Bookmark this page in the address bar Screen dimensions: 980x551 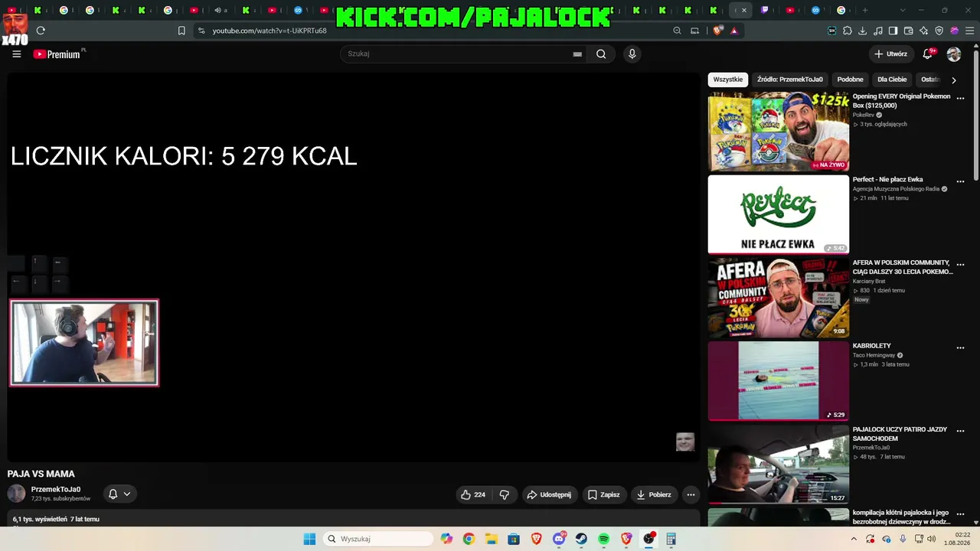(181, 31)
